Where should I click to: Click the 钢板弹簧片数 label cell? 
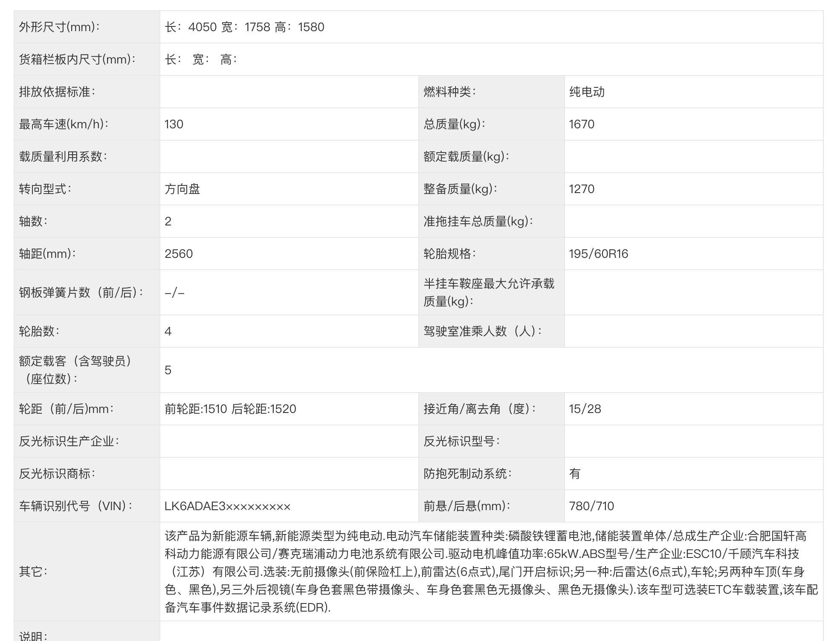pyautogui.click(x=81, y=292)
